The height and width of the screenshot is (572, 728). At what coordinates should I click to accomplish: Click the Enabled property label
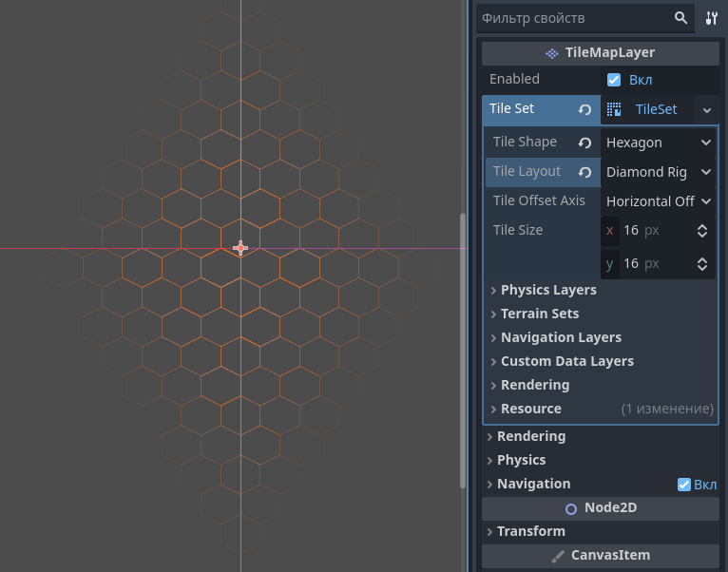coord(514,79)
